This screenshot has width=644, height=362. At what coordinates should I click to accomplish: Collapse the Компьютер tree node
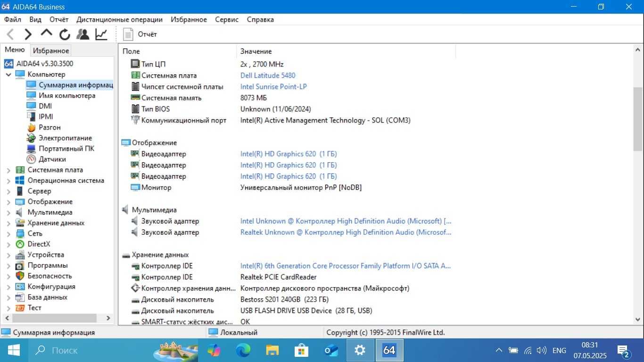[x=8, y=74]
